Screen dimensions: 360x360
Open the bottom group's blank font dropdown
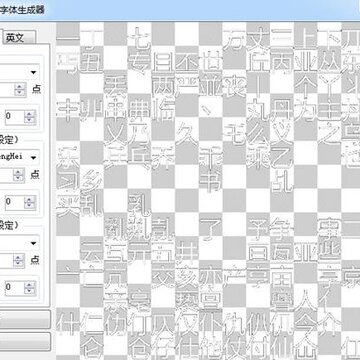[19, 243]
